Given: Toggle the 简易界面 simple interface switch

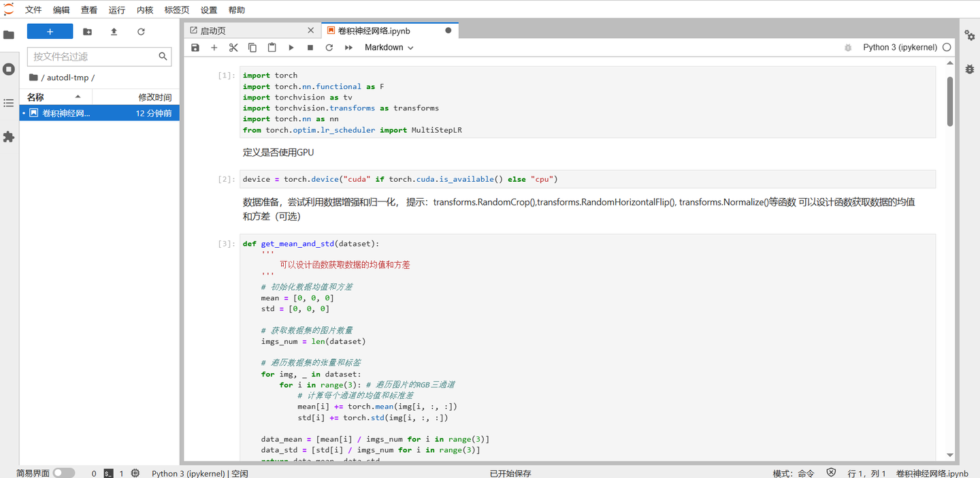Looking at the screenshot, I should tap(63, 473).
